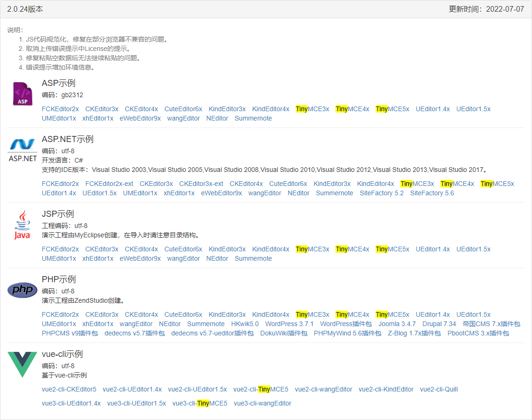Open vue3-cli-wangEditor link
This screenshot has width=532, height=420.
[263, 403]
